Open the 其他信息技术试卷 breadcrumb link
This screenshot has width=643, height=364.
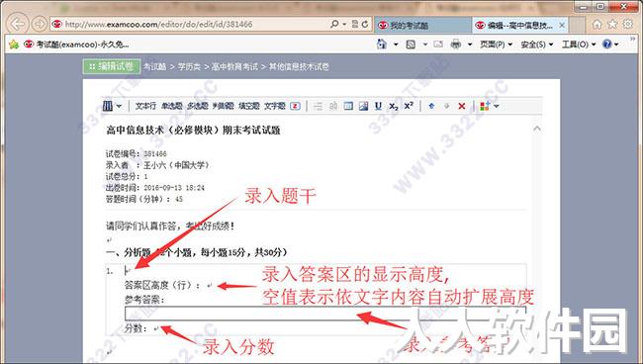299,66
